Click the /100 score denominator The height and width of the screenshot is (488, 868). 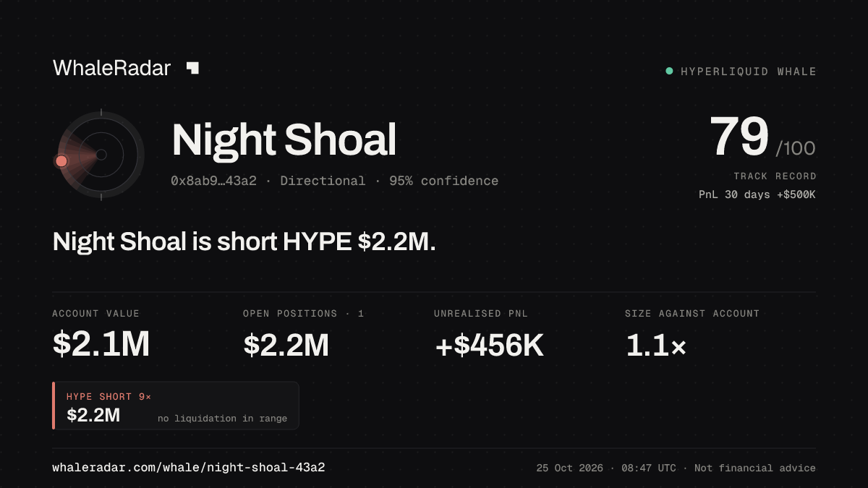click(796, 149)
